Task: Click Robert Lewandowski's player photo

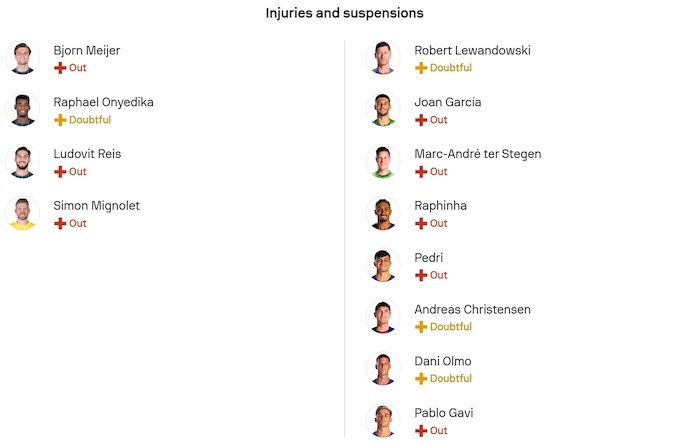Action: pos(383,58)
